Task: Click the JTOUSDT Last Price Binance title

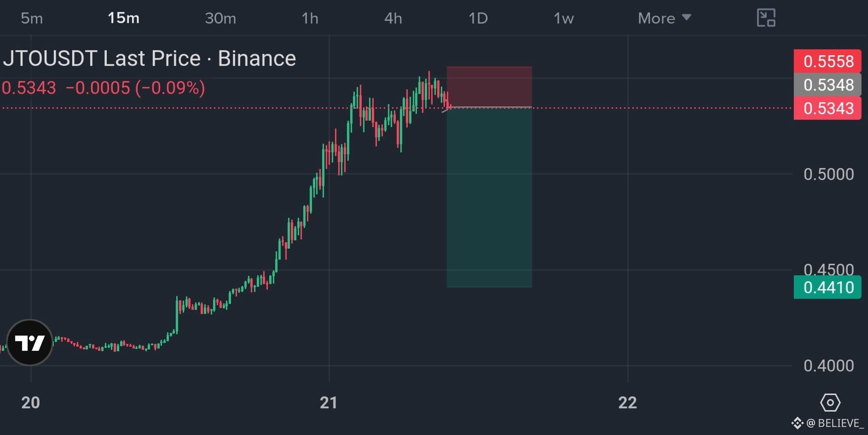Action: [x=149, y=58]
